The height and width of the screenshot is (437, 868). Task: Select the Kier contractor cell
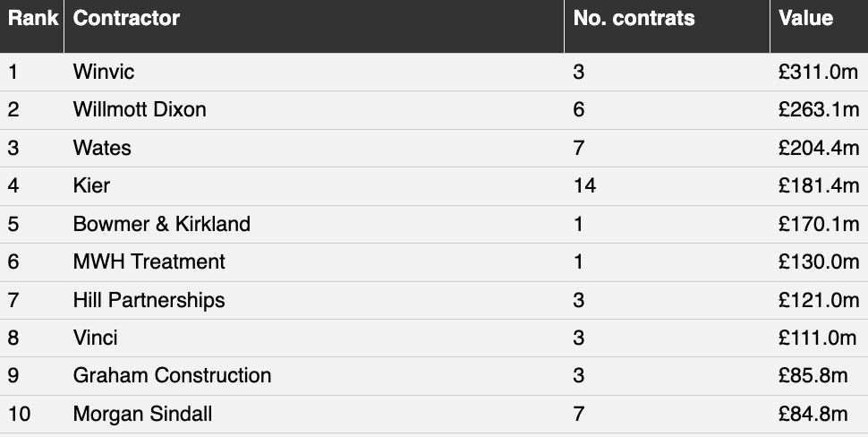tap(91, 185)
